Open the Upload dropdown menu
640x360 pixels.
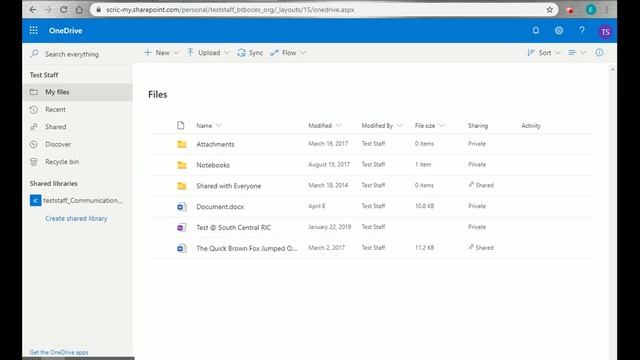[208, 53]
